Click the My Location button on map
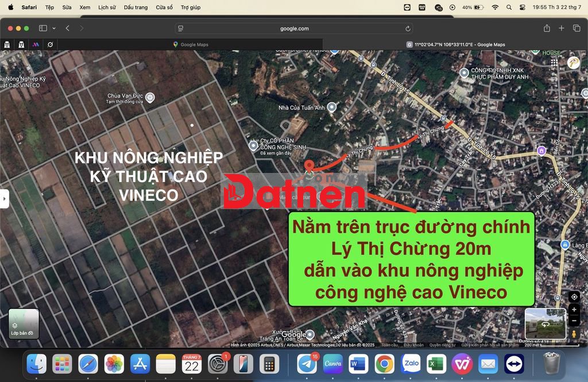This screenshot has height=382, width=588. [x=574, y=297]
